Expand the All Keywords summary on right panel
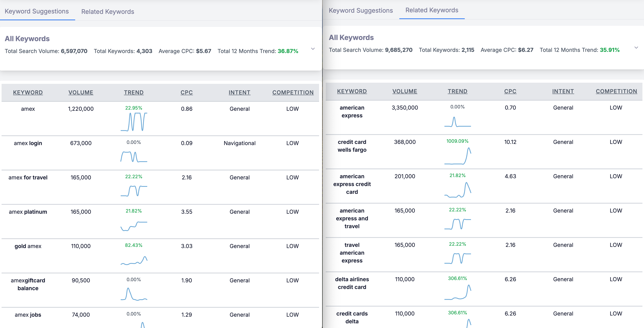The image size is (644, 328). pos(636,48)
